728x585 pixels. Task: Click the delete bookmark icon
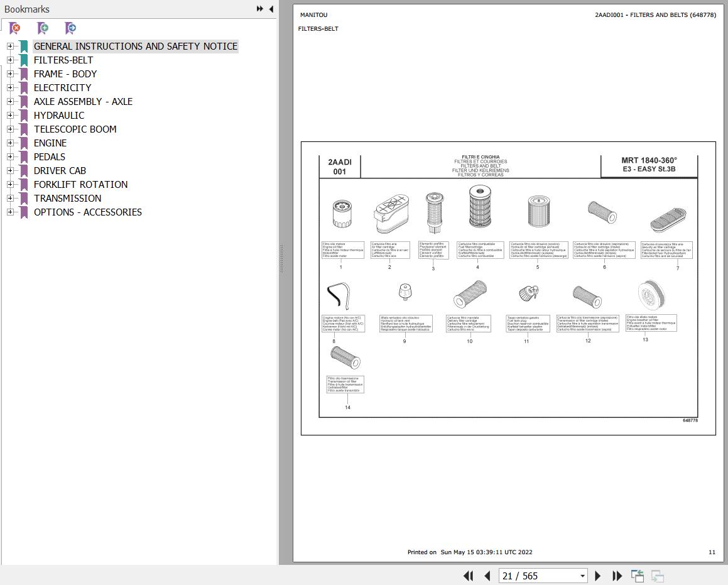coord(15,28)
